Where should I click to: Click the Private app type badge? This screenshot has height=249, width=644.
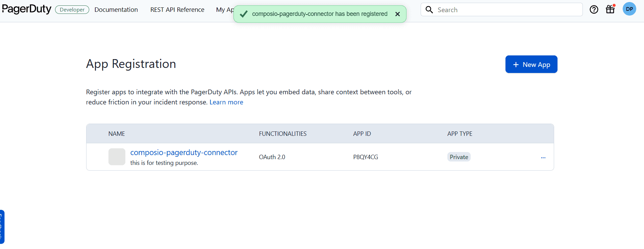coord(459,157)
